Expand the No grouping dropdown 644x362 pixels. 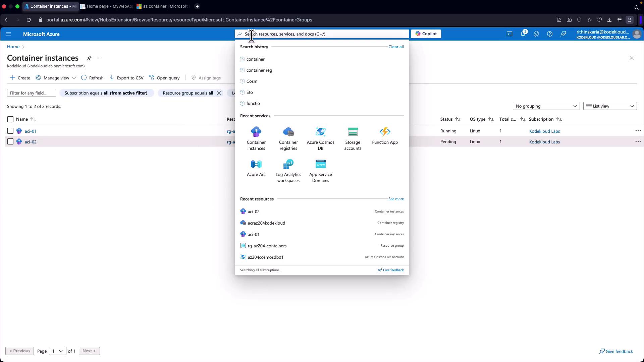(546, 106)
